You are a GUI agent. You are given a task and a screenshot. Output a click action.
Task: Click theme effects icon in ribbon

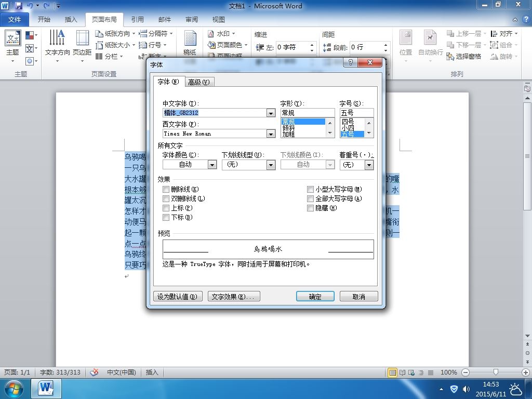[x=31, y=61]
